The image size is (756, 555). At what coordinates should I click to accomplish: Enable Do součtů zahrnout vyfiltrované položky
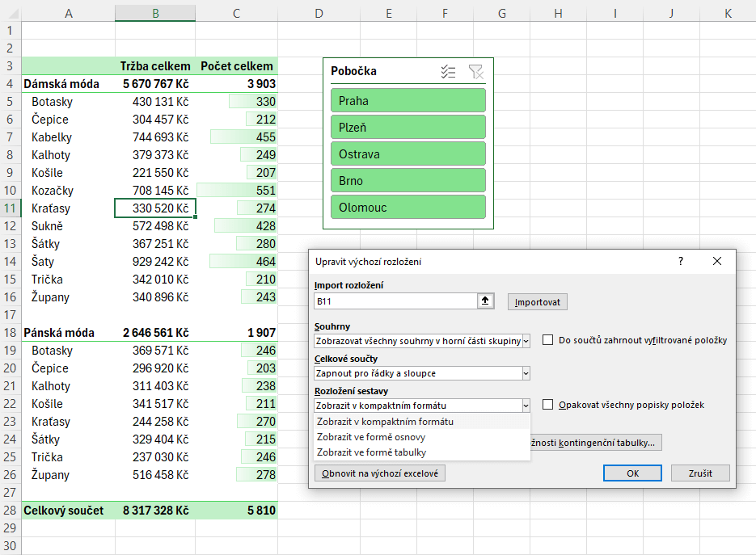[548, 340]
